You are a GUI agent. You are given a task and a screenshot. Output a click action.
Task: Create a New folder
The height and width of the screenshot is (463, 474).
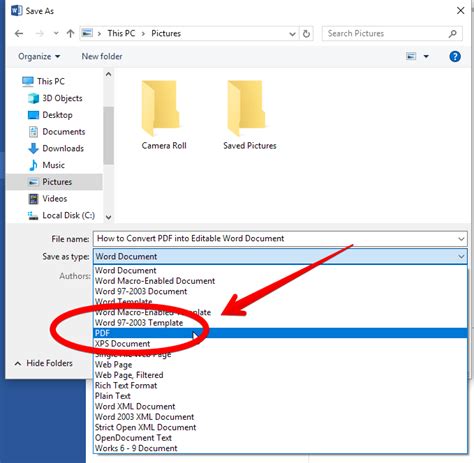[x=102, y=56]
